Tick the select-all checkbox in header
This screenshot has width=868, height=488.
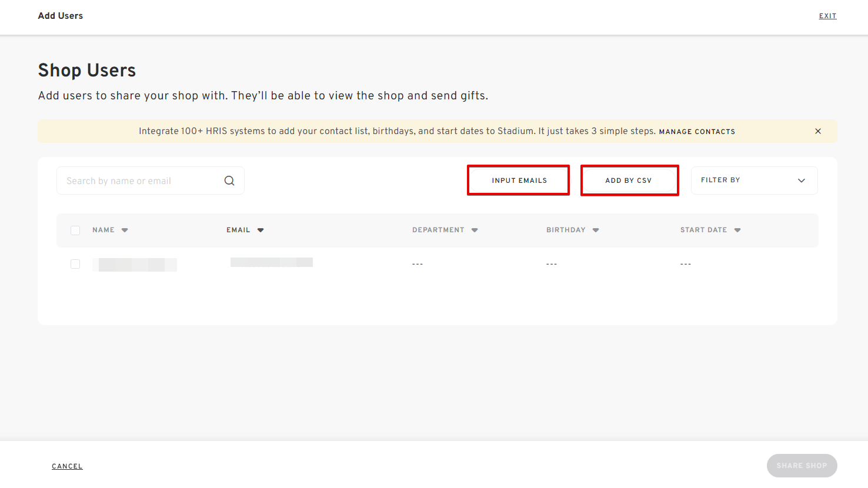click(x=75, y=230)
